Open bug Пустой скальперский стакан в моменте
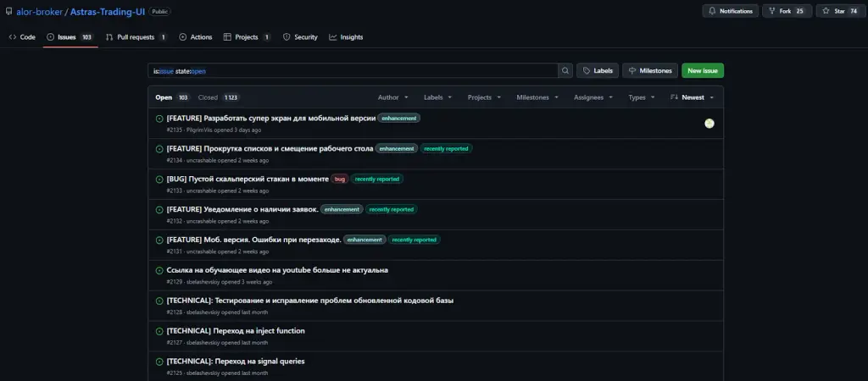Image resolution: width=868 pixels, height=381 pixels. pyautogui.click(x=248, y=179)
